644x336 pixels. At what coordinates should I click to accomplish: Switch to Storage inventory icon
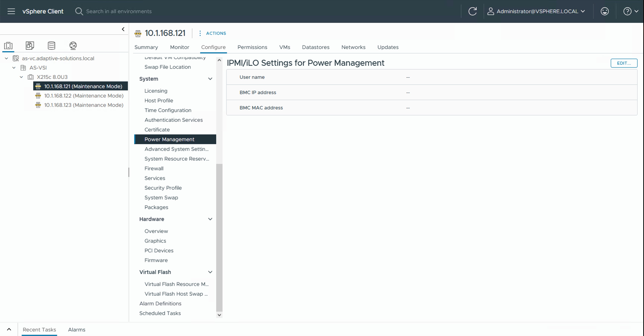(x=51, y=46)
